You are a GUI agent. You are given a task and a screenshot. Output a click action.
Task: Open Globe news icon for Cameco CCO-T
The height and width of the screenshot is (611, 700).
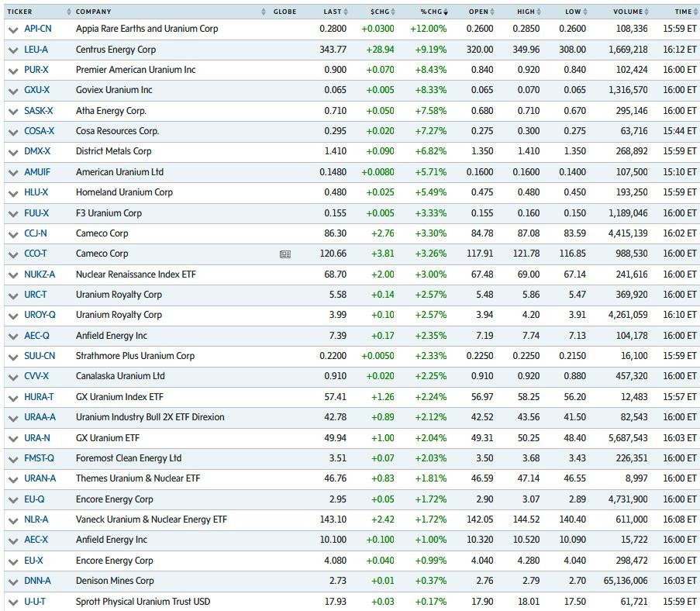point(284,254)
